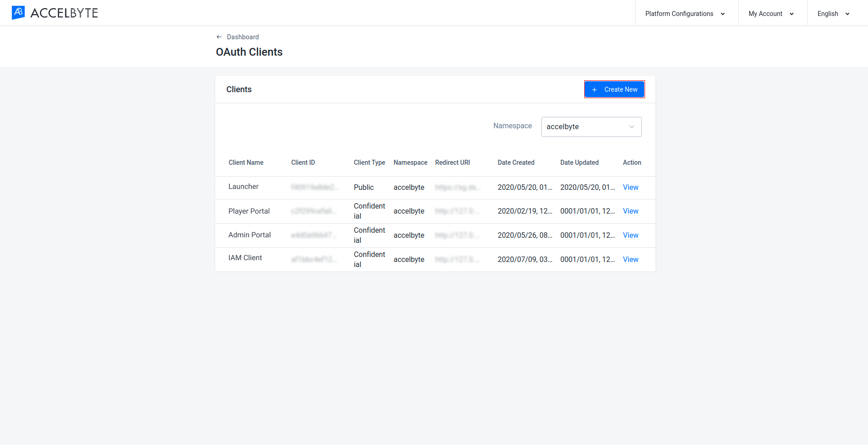View the Launcher client

[630, 187]
